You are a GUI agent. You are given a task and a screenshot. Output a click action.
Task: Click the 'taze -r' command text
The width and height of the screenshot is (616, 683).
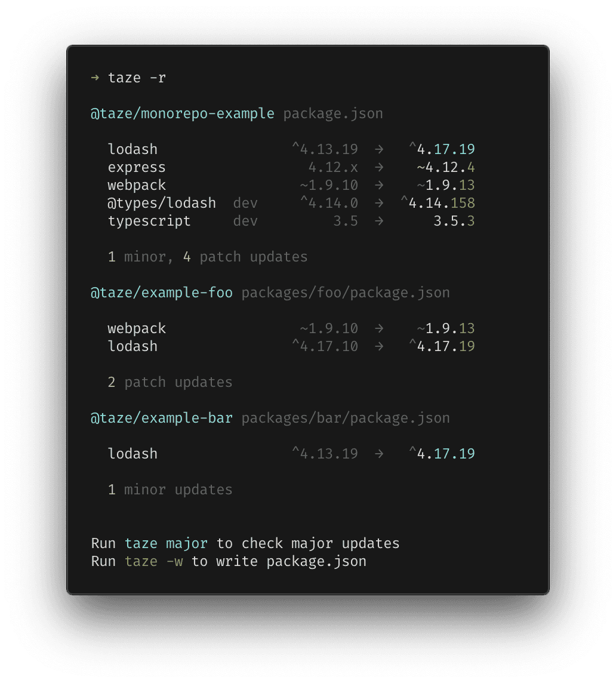[137, 78]
